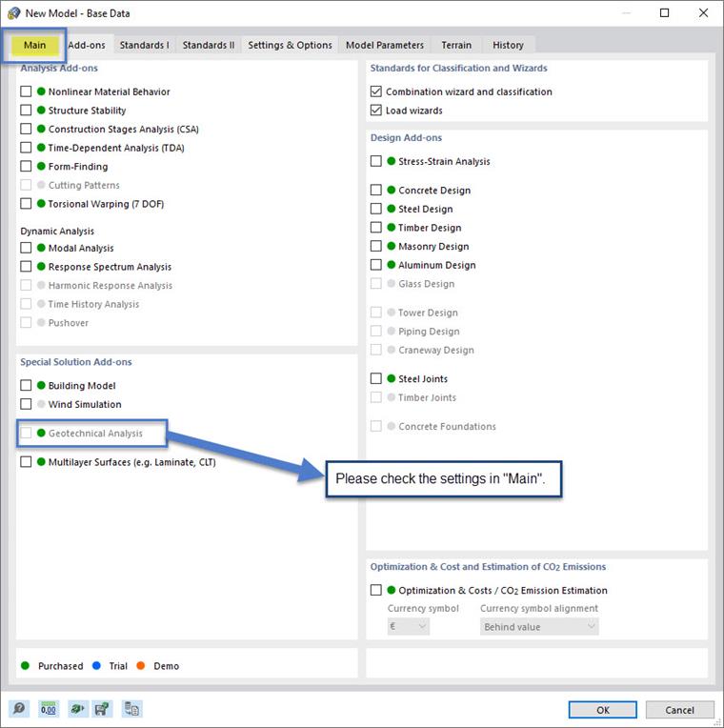Image resolution: width=724 pixels, height=728 pixels.
Task: Open units and decimal places (0.00) icon
Action: click(49, 709)
